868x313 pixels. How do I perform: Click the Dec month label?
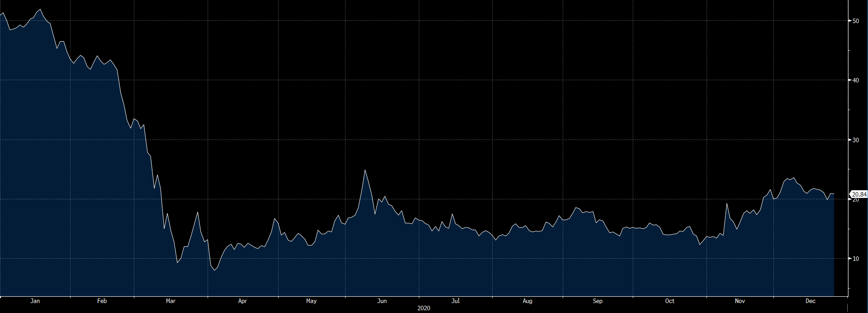click(x=811, y=301)
